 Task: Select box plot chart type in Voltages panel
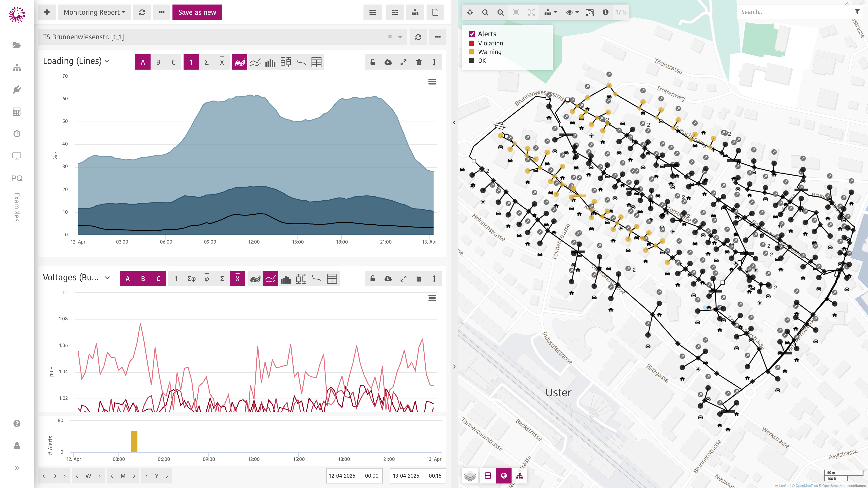301,279
